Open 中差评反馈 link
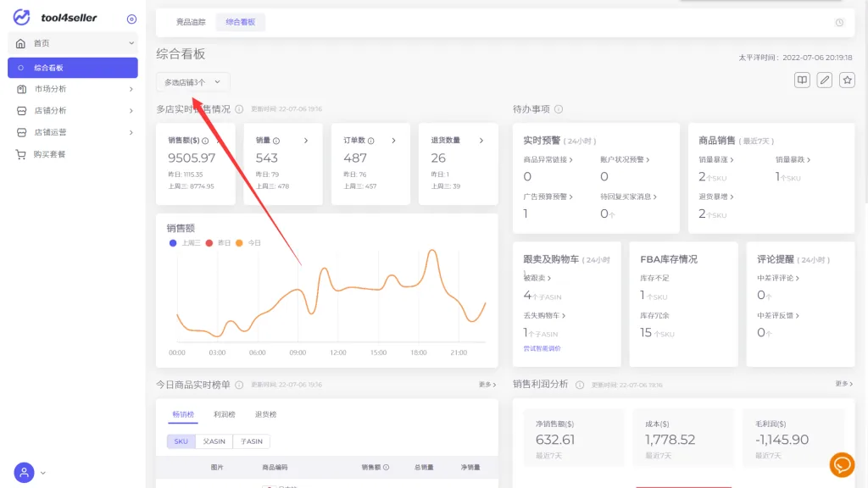868x488 pixels. click(x=778, y=315)
